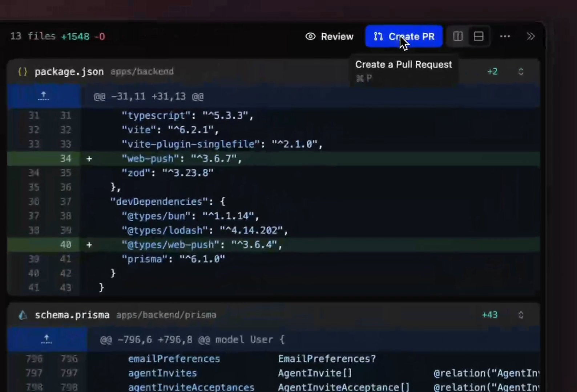Click the 13 files summary text
The height and width of the screenshot is (392, 577).
click(x=33, y=36)
